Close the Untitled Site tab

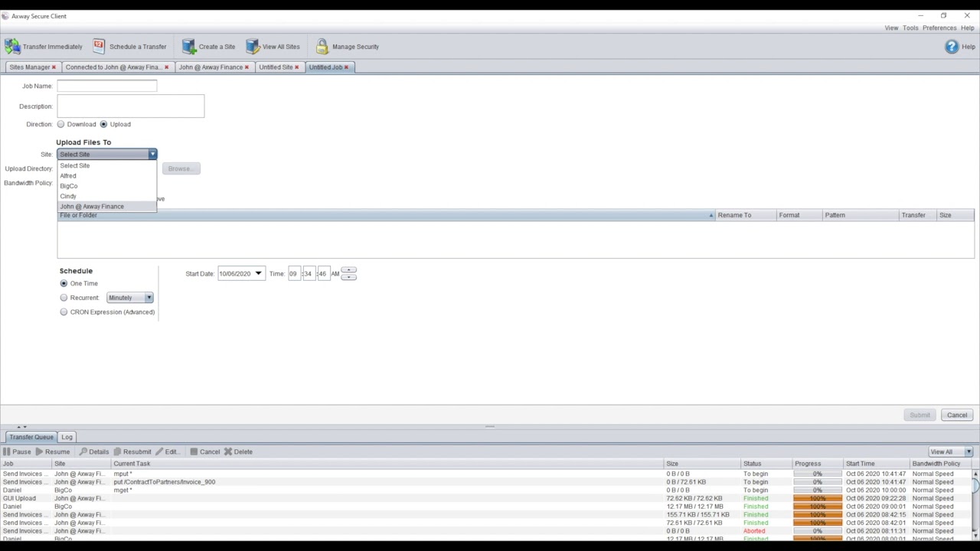(x=297, y=67)
